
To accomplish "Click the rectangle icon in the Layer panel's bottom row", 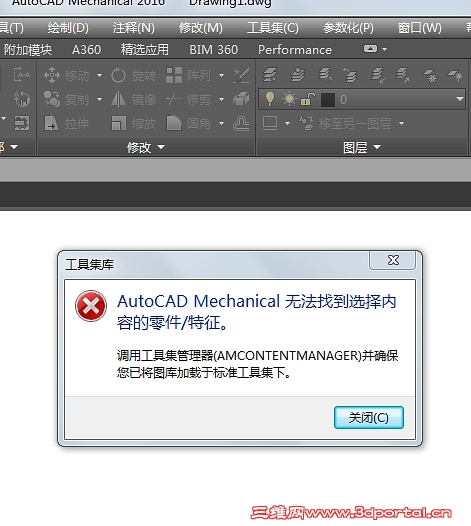I will pyautogui.click(x=270, y=123).
